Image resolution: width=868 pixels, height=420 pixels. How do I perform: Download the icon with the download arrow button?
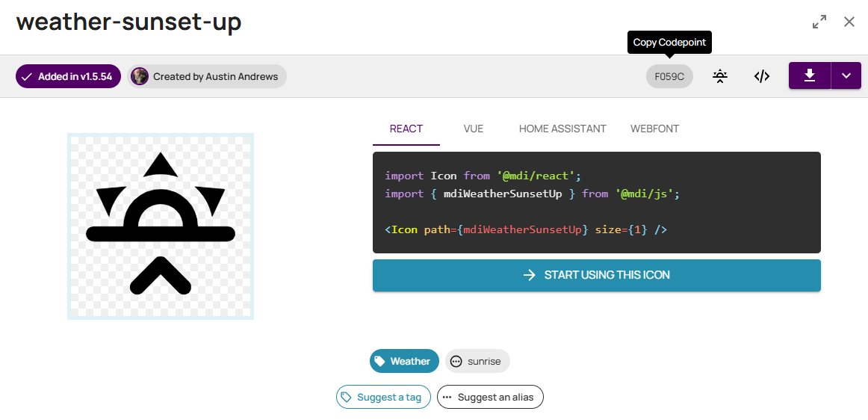click(x=810, y=75)
